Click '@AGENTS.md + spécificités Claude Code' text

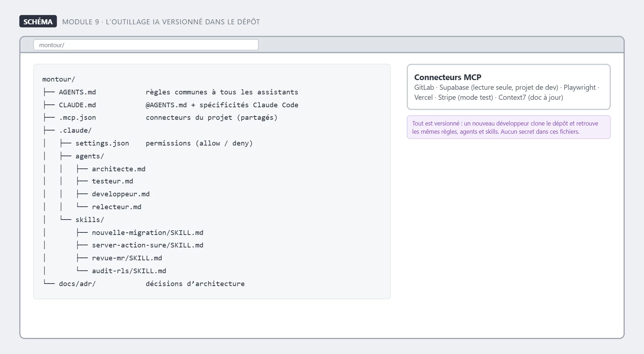coord(222,105)
